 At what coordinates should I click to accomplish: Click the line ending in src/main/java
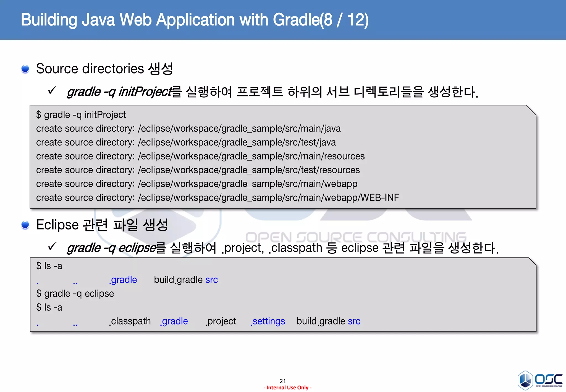[x=188, y=129]
